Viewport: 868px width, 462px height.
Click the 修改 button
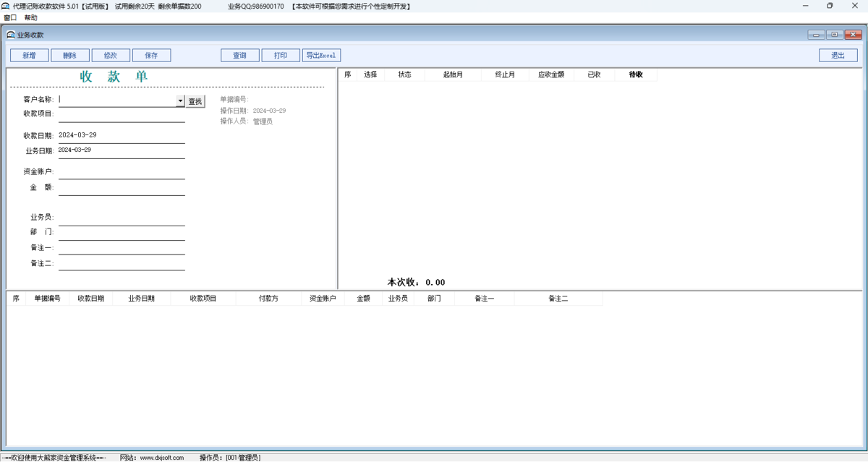(111, 56)
